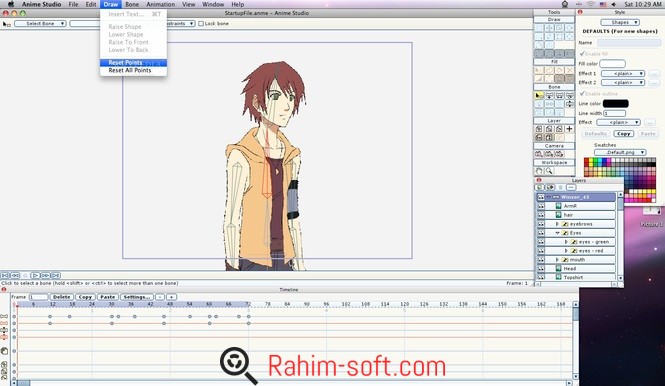The height and width of the screenshot is (386, 665).
Task: Open the File menu
Action: click(73, 4)
